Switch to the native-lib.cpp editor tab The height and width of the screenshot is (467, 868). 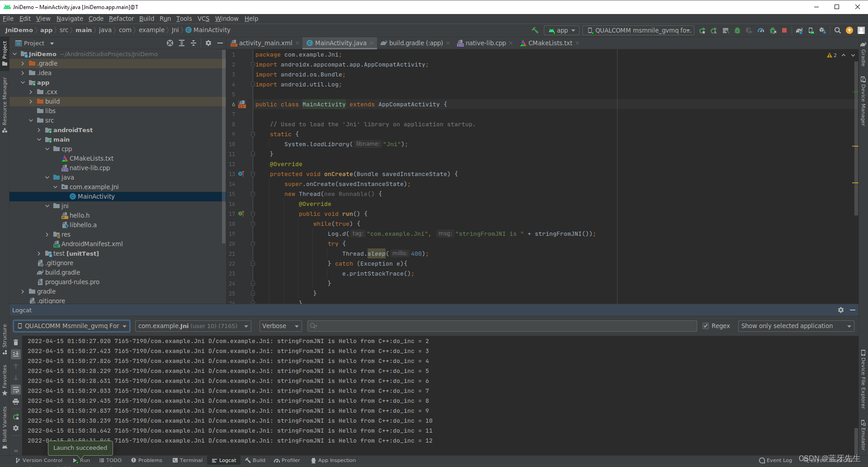click(485, 43)
